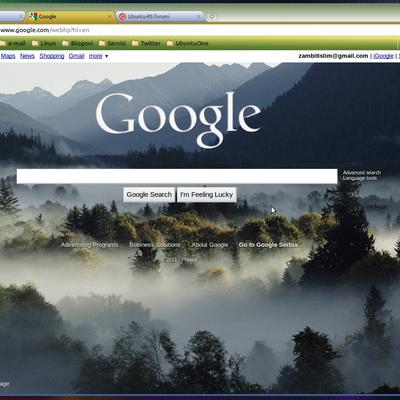The image size is (400, 400).
Task: Focus the address bar with google.com URL
Action: 200,30
